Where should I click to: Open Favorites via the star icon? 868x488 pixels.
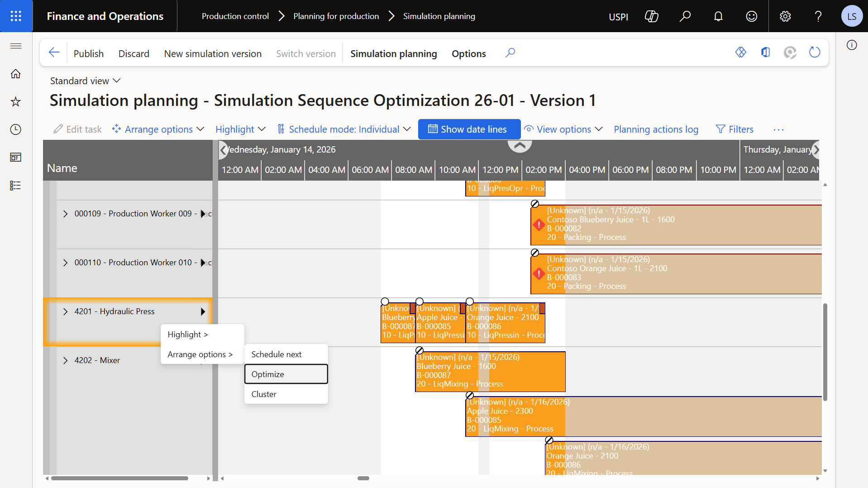point(15,101)
